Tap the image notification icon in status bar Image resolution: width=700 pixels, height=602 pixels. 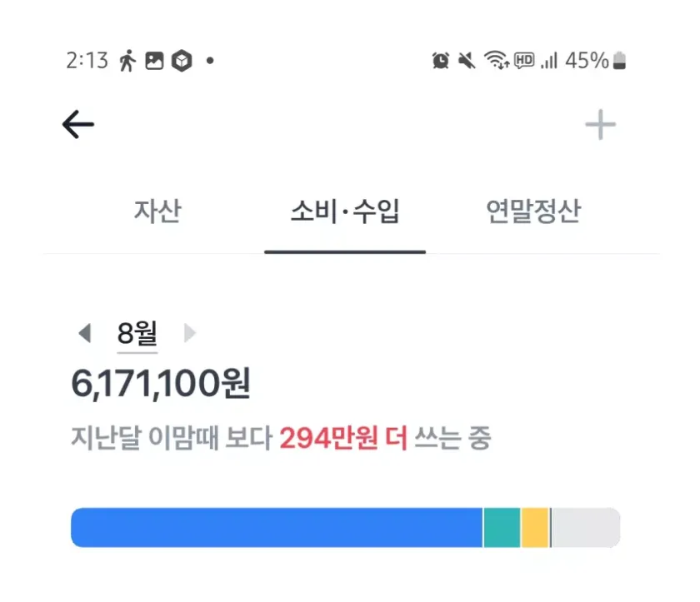coord(154,61)
